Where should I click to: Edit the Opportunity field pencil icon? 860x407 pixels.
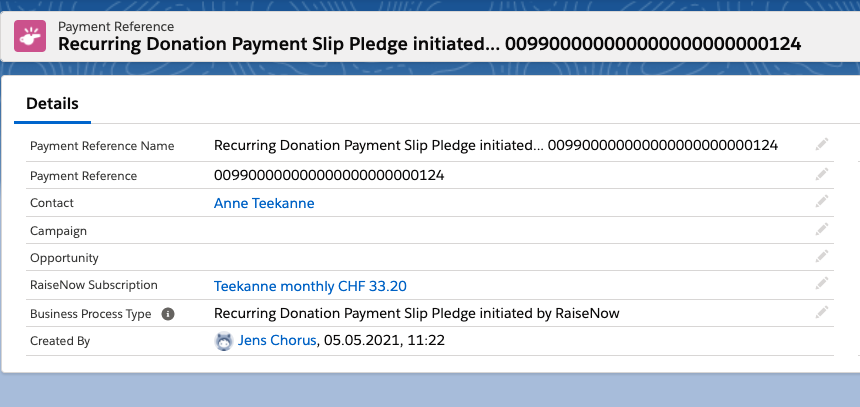tap(822, 257)
